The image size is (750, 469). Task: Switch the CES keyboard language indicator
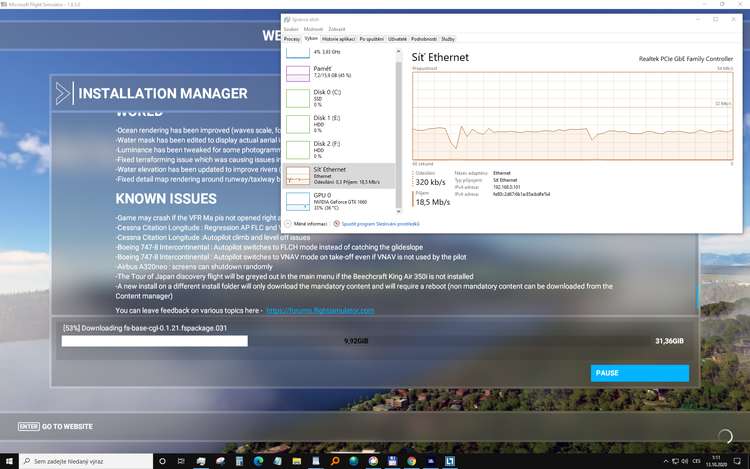696,461
